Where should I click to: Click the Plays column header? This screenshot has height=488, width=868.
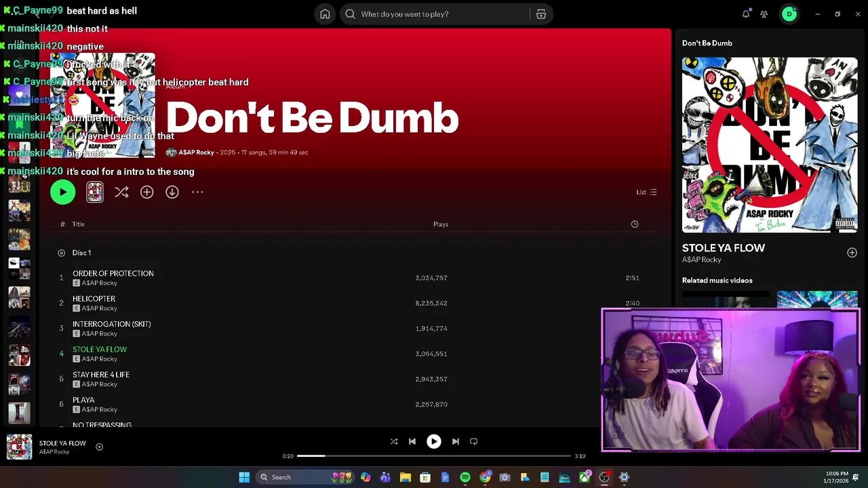point(441,224)
